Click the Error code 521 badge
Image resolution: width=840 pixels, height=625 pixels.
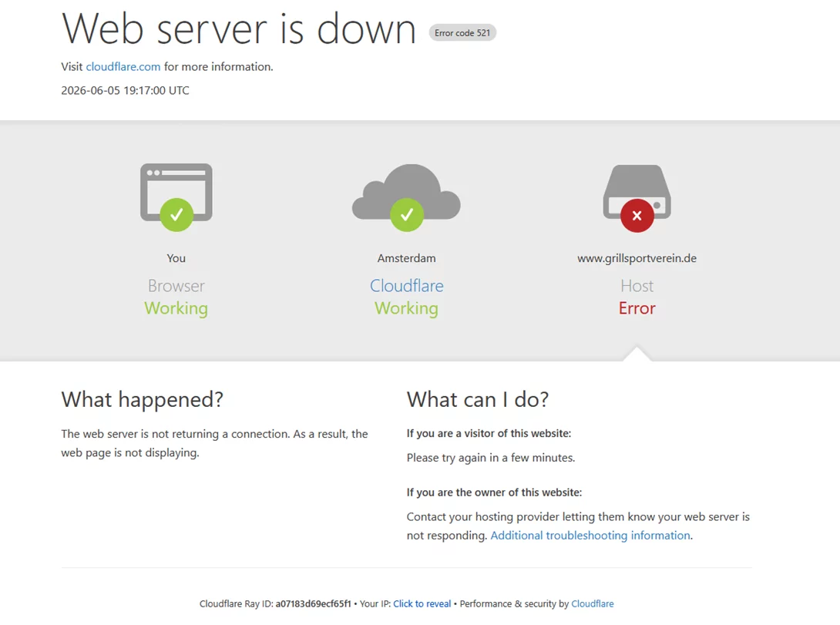pyautogui.click(x=462, y=32)
